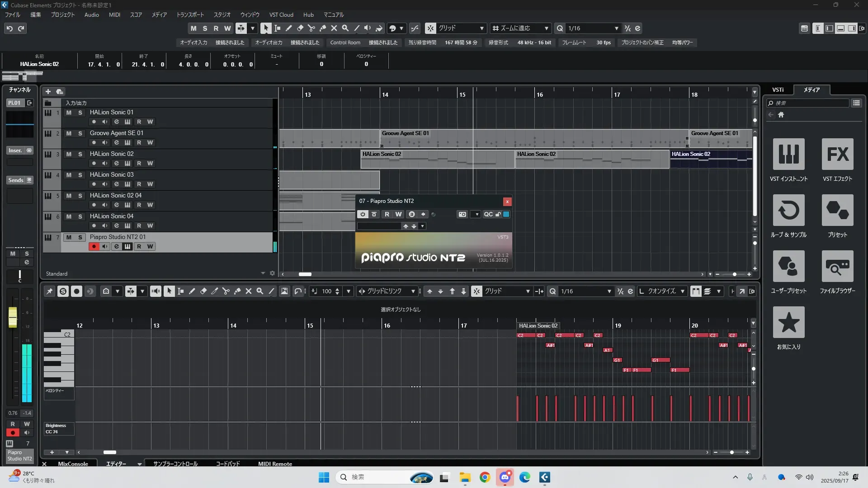Image resolution: width=868 pixels, height=488 pixels.
Task: Disable record on Piapro Studio NT2 01 track
Action: pos(94,246)
